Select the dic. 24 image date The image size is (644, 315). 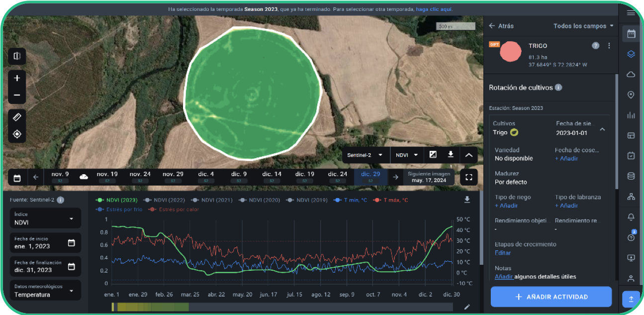[x=337, y=176]
